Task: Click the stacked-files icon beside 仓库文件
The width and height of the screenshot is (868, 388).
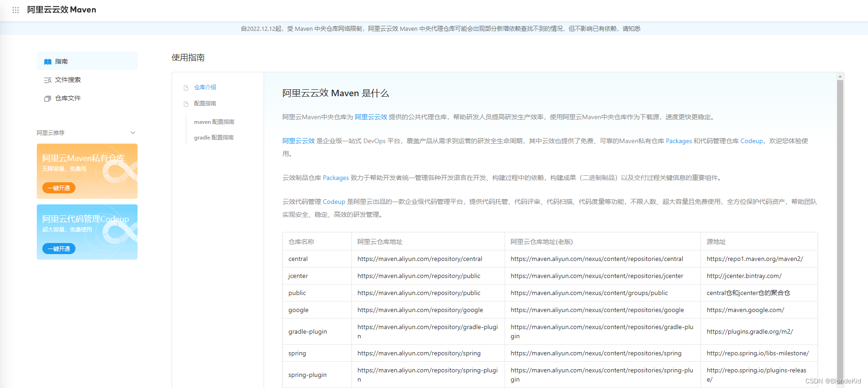Action: point(47,98)
